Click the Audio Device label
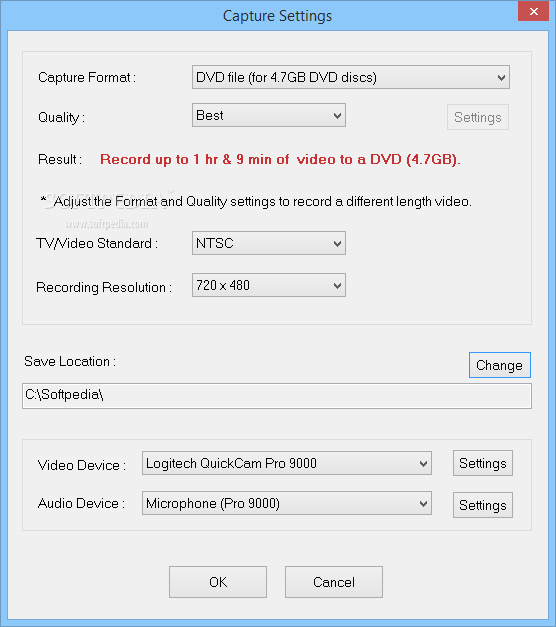 tap(81, 503)
